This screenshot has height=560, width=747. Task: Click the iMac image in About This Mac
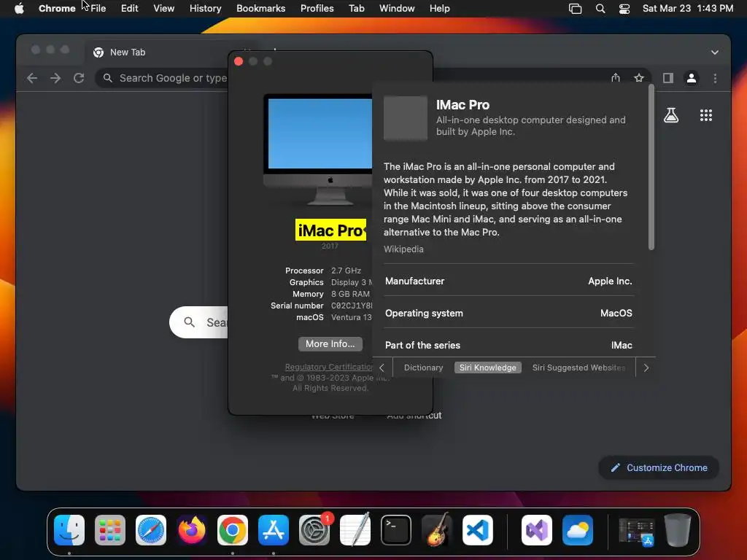(318, 149)
